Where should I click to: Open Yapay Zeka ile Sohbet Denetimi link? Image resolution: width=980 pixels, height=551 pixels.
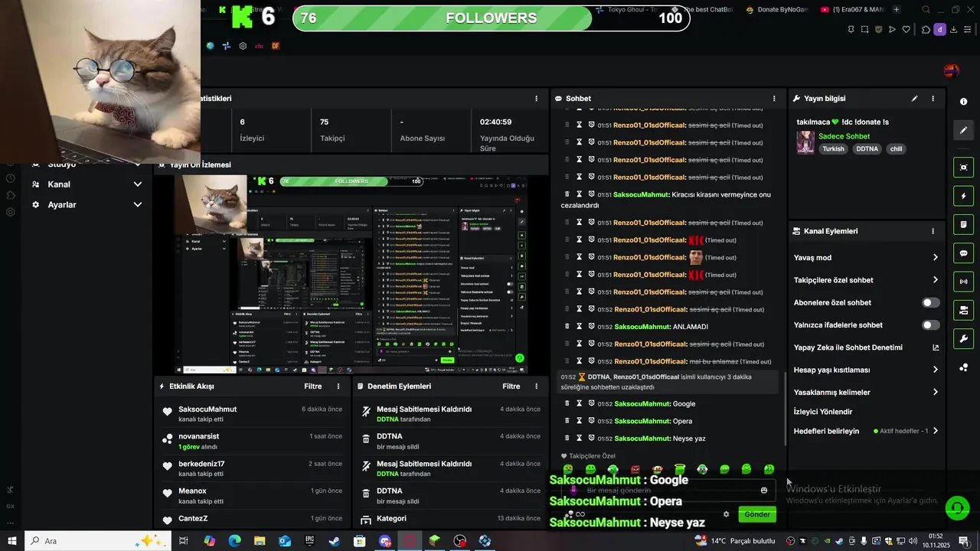866,347
